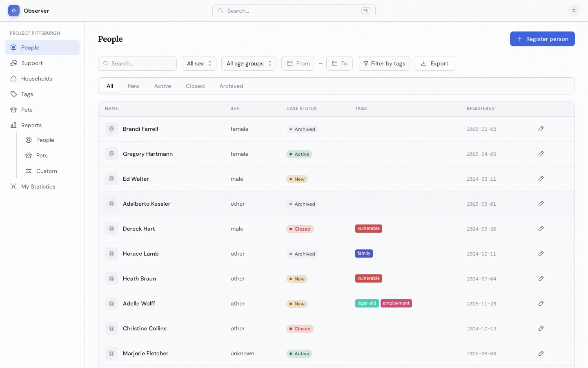Click Ed Walter's avatar icon
Viewport: 588px width, 368px height.
(111, 179)
